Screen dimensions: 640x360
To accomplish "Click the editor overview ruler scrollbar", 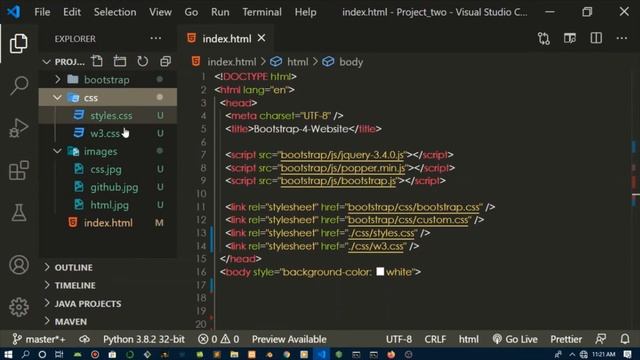I will pos(635,200).
